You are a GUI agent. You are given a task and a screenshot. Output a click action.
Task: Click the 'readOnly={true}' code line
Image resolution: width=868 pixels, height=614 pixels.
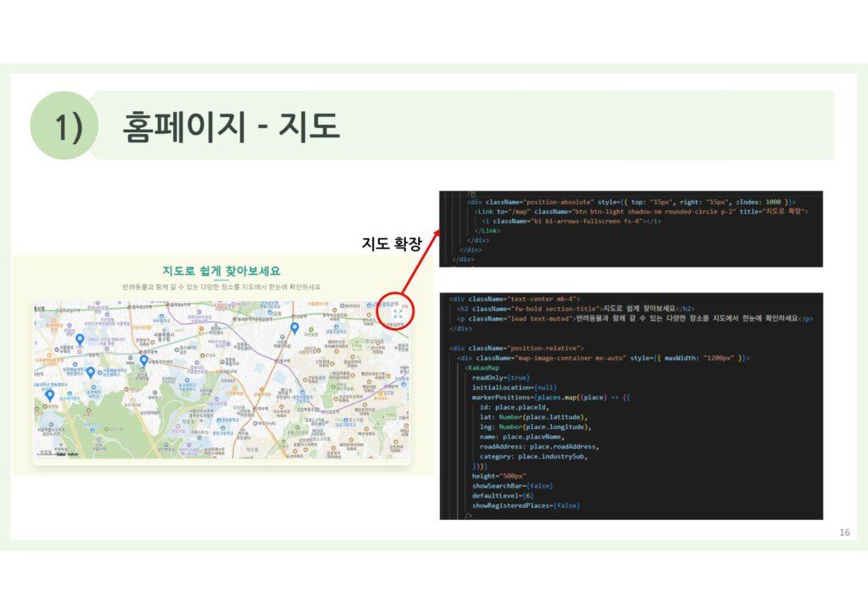pos(500,377)
